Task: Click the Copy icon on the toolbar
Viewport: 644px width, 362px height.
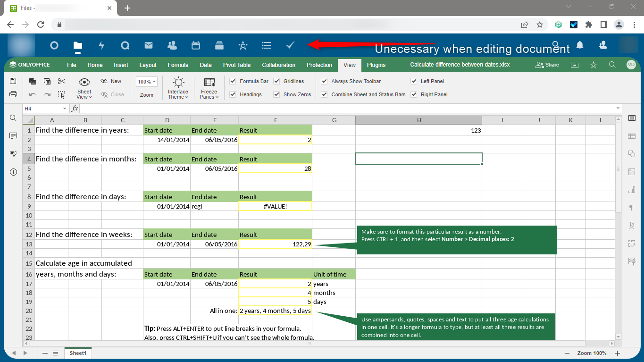Action: pos(32,81)
